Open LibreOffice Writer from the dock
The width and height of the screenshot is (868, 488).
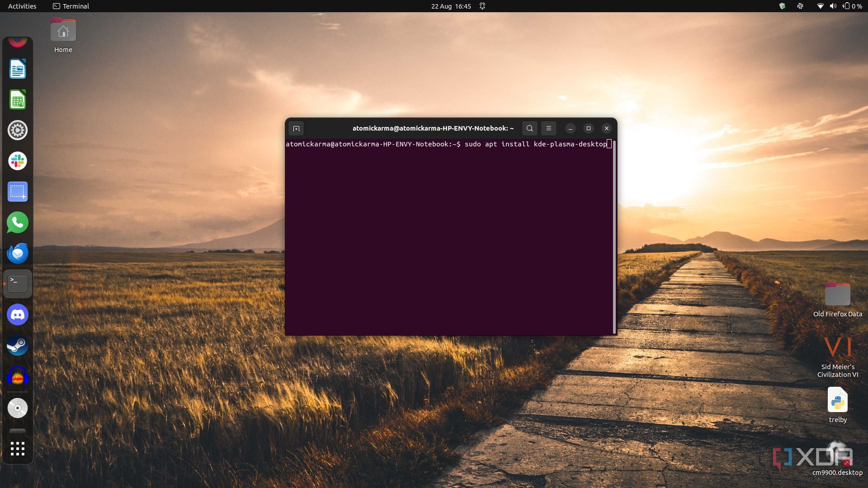pyautogui.click(x=18, y=69)
